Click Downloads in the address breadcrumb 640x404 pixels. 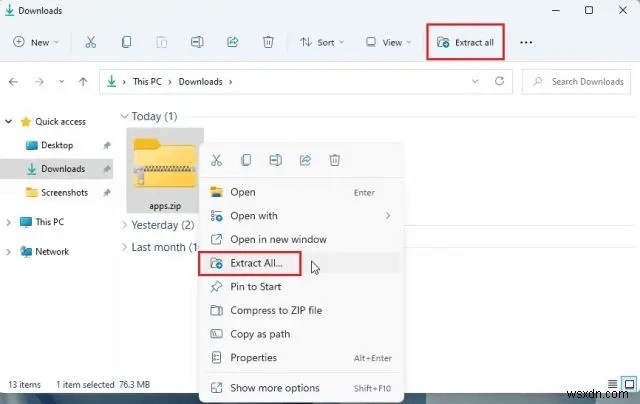click(x=200, y=82)
